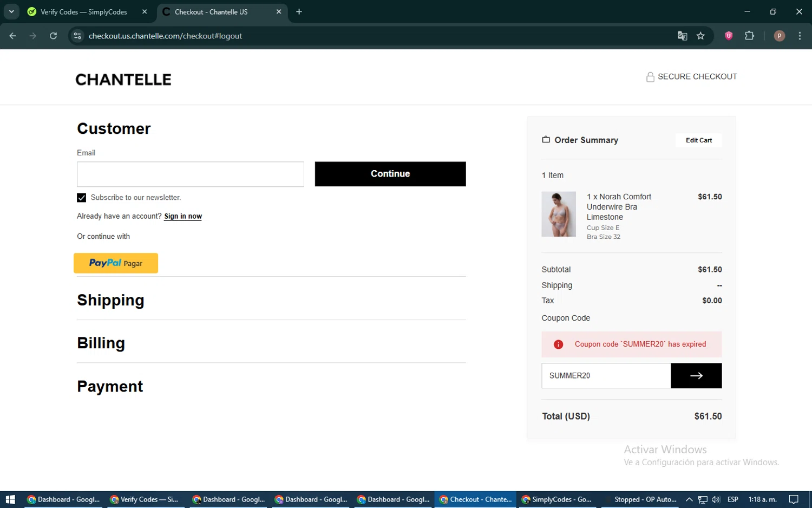
Task: Open the Windows Start menu
Action: [10, 499]
